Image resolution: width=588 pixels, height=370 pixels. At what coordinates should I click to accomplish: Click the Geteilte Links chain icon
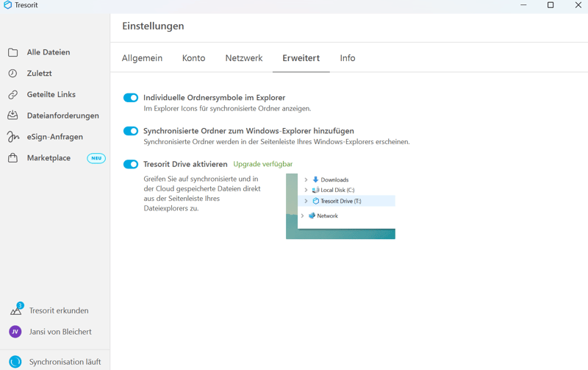click(12, 95)
